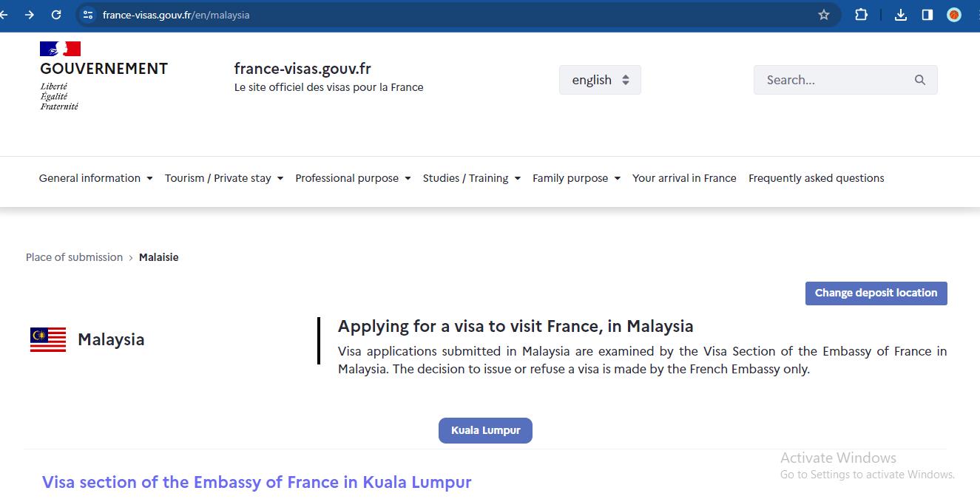Open Your arrival in France menu item
Image resolution: width=980 pixels, height=499 pixels.
click(683, 177)
